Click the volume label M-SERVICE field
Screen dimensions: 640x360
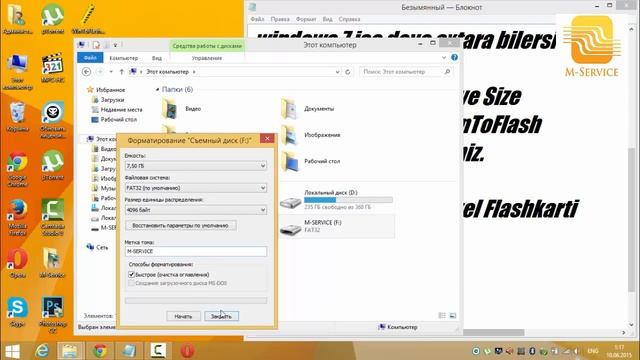click(196, 251)
